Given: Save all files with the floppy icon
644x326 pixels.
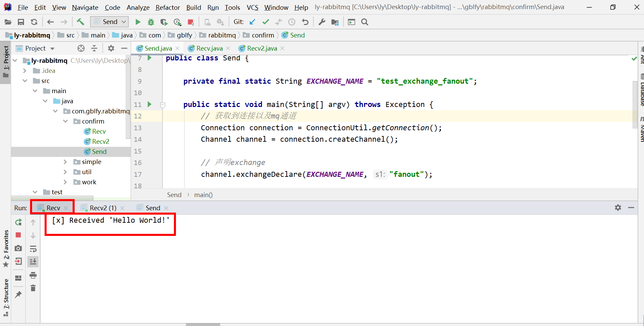Looking at the screenshot, I should [x=21, y=22].
